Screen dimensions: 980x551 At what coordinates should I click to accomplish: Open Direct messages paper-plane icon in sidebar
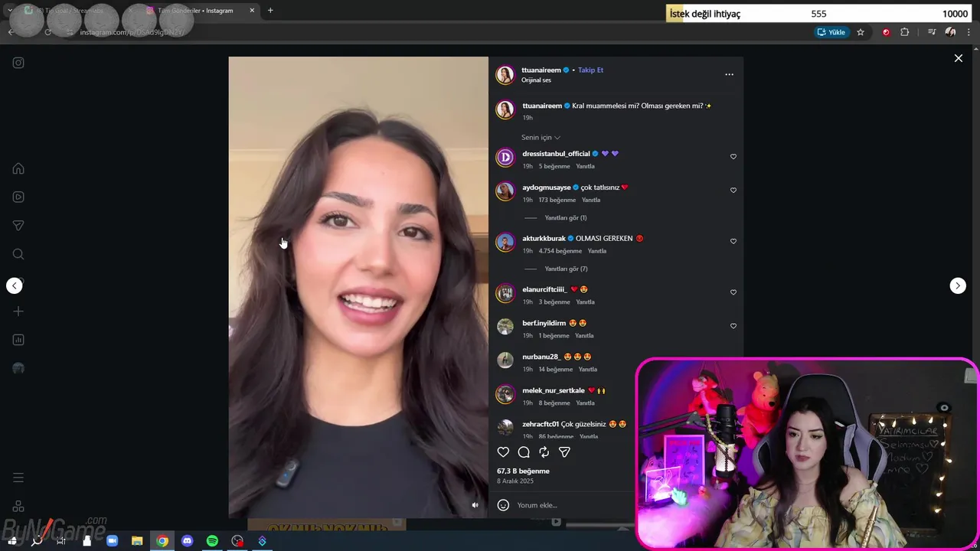18,226
